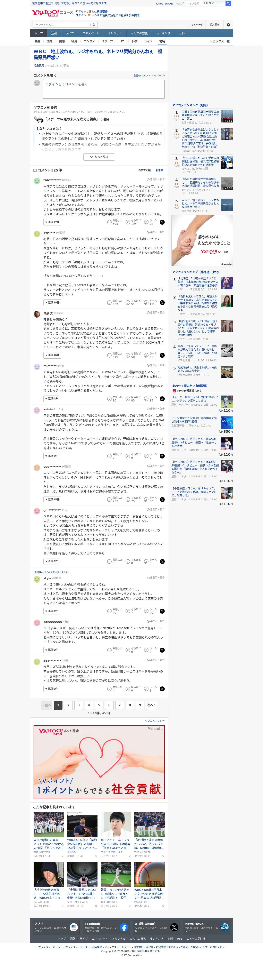Image resolution: width=263 pixels, height=980 pixels.
Task: Open トピックス一覧 link
Action: [220, 41]
